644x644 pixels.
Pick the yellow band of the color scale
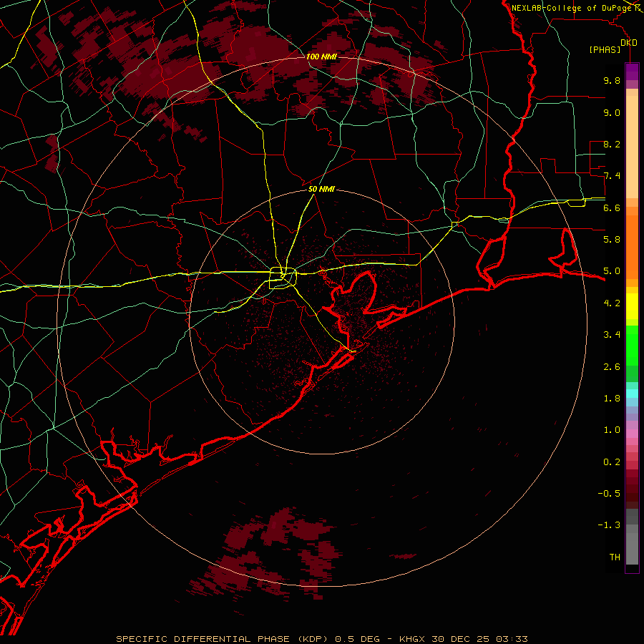[x=632, y=306]
